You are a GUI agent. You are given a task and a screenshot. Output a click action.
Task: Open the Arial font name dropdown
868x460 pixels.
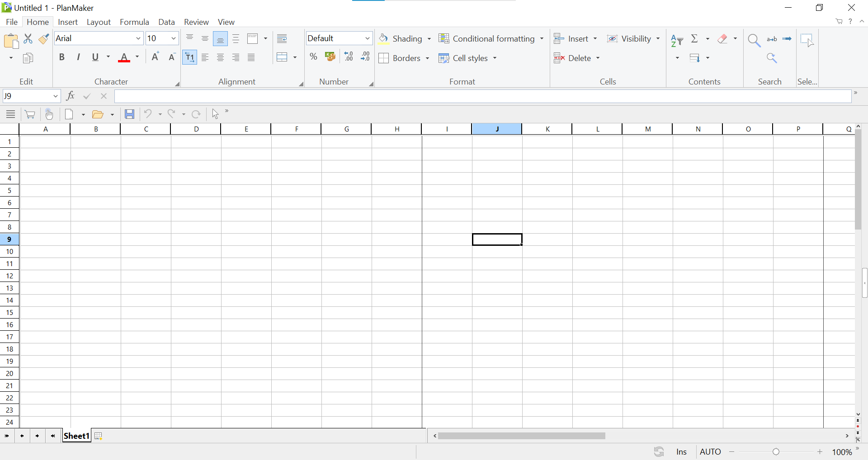point(138,39)
